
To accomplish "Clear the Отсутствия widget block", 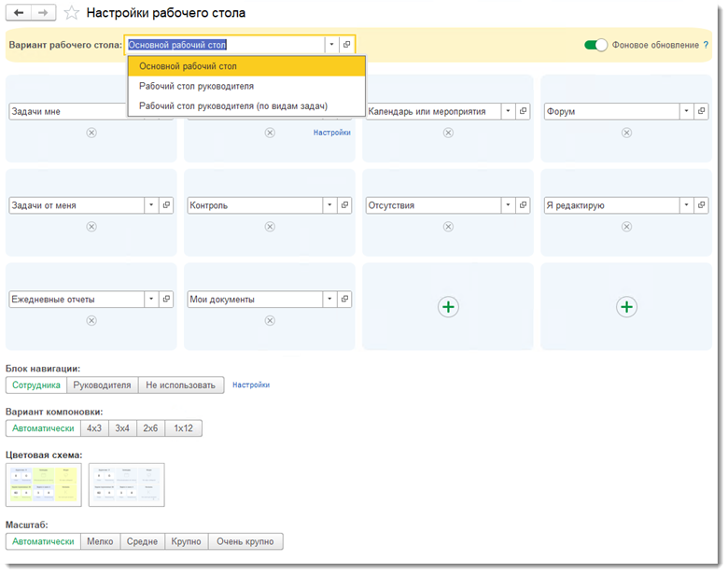I will pyautogui.click(x=448, y=227).
